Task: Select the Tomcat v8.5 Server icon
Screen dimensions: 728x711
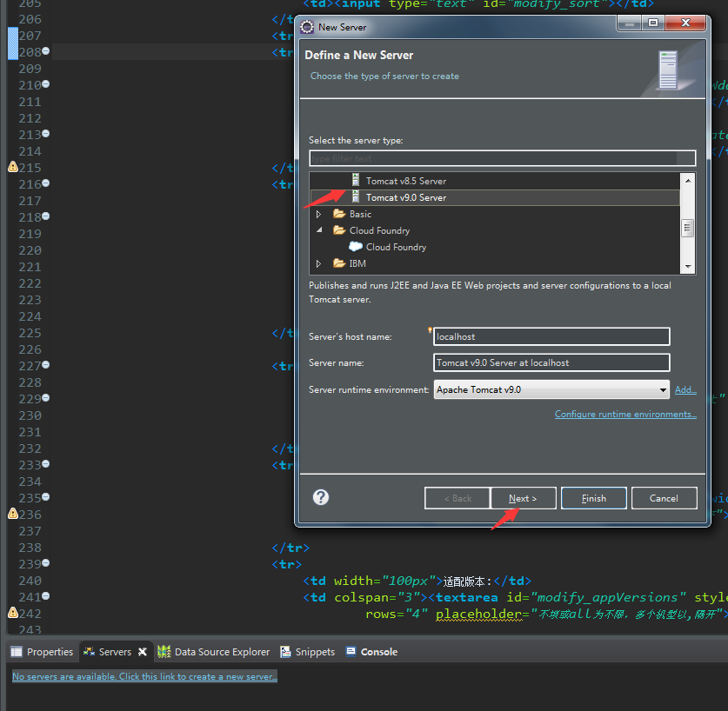Action: (356, 180)
